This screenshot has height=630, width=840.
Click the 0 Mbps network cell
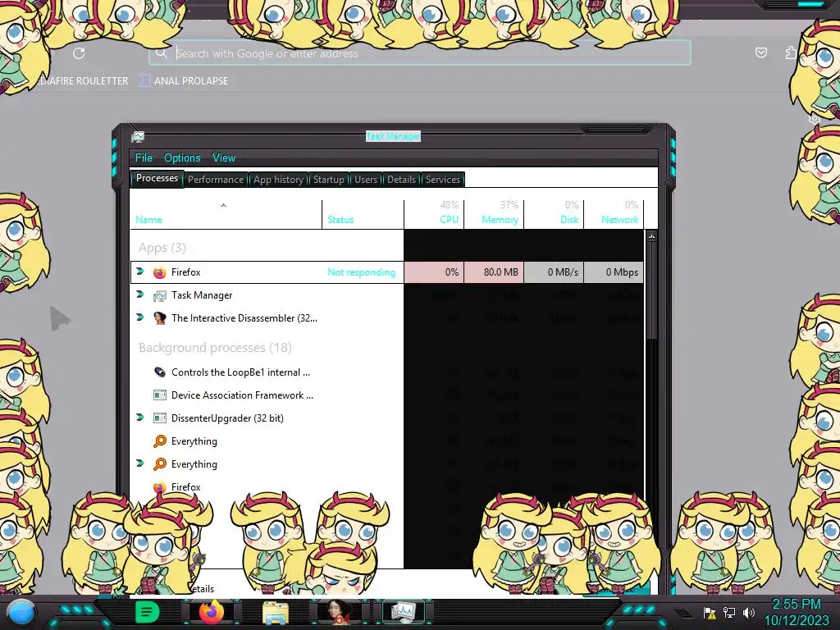coord(614,272)
